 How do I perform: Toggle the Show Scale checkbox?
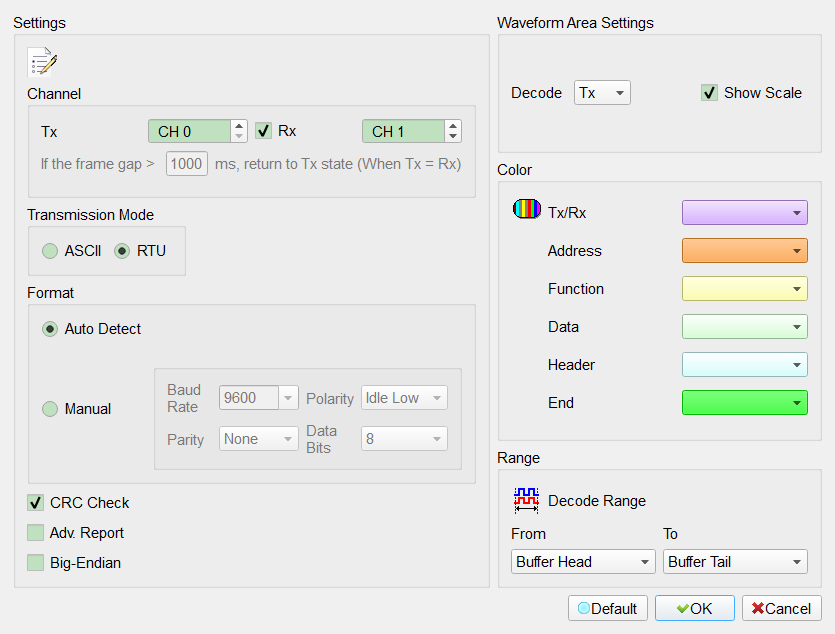[x=709, y=93]
